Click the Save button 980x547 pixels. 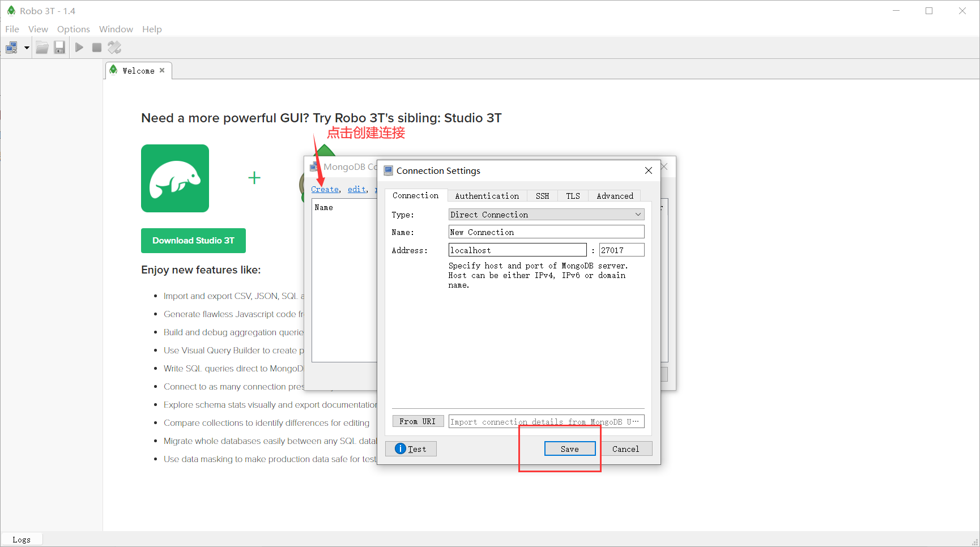[570, 449]
